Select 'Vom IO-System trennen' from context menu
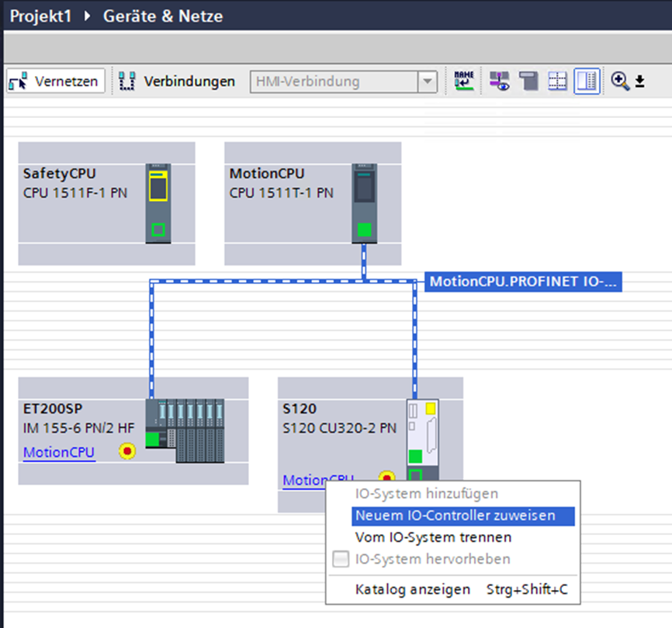 click(x=433, y=537)
